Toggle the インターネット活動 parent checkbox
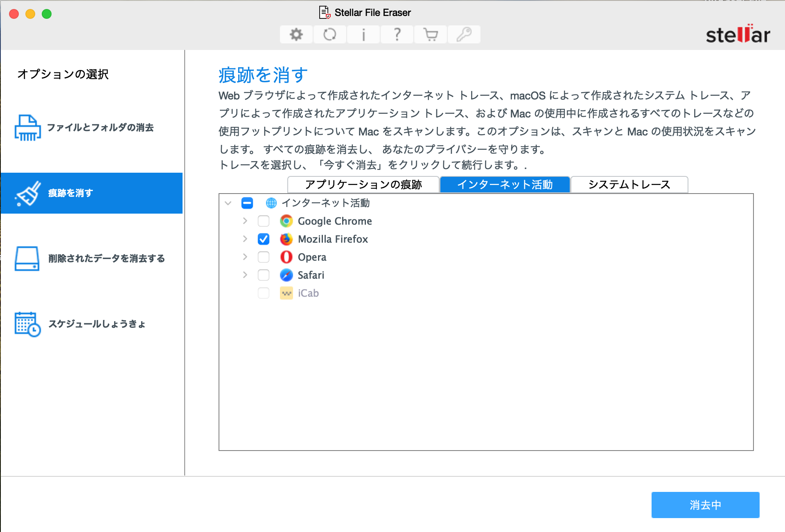 click(247, 203)
